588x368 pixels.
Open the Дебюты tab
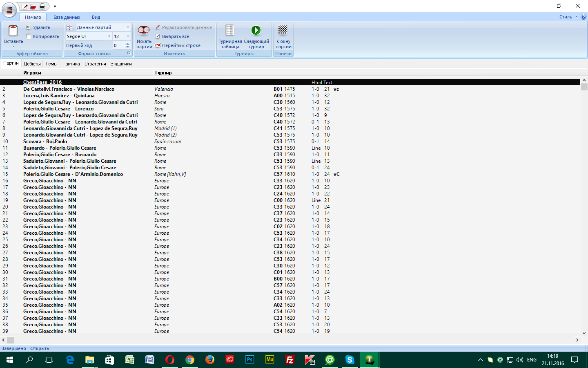point(32,64)
